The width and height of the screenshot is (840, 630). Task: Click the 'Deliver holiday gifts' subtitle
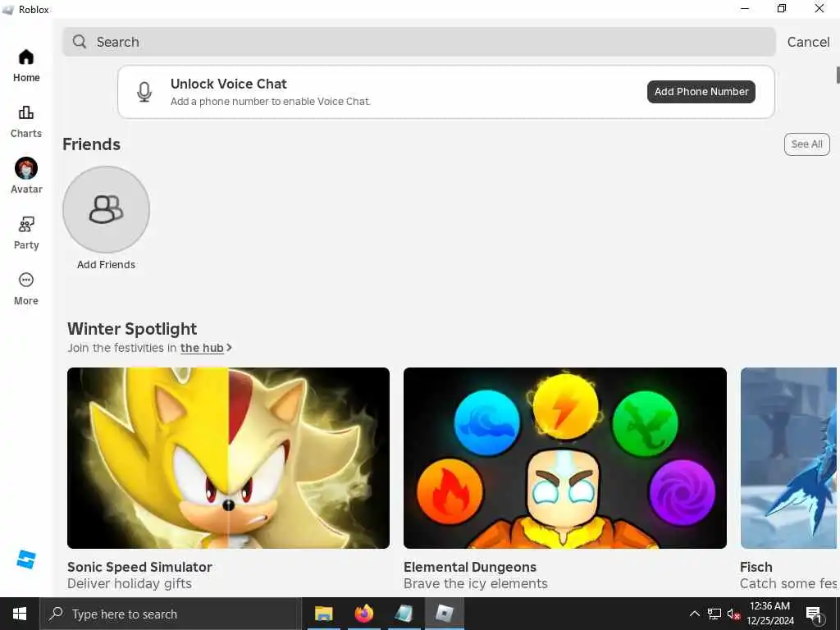[129, 583]
